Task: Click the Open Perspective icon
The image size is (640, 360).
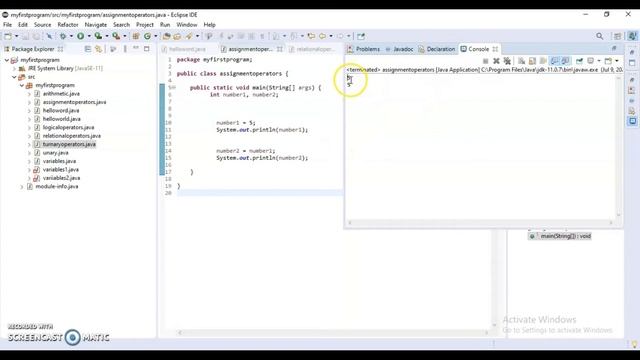Action: click(x=618, y=36)
